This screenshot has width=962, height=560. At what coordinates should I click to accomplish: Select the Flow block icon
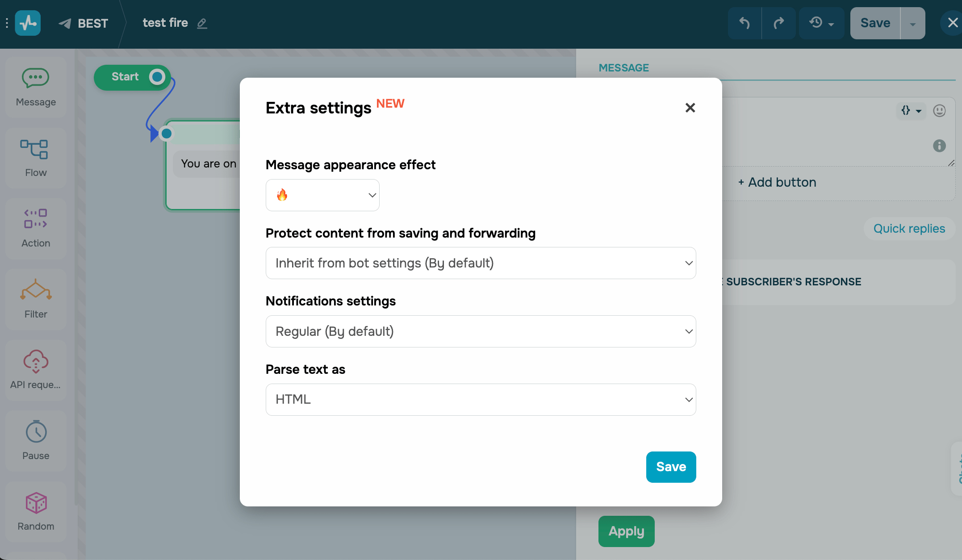(34, 150)
